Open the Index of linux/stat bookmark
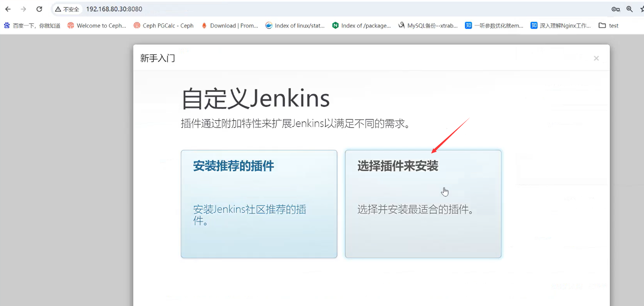This screenshot has width=644, height=306. pos(295,26)
